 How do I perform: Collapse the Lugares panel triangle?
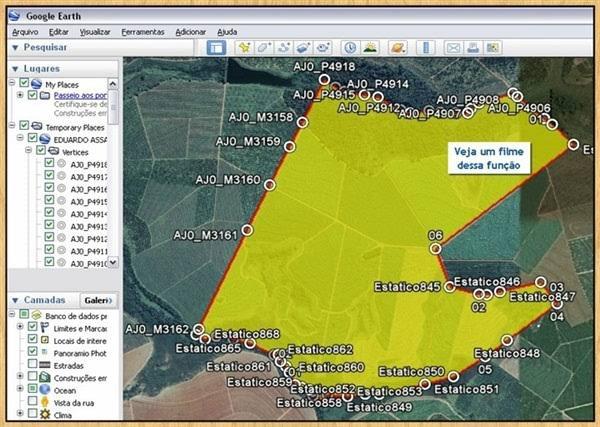(x=15, y=69)
